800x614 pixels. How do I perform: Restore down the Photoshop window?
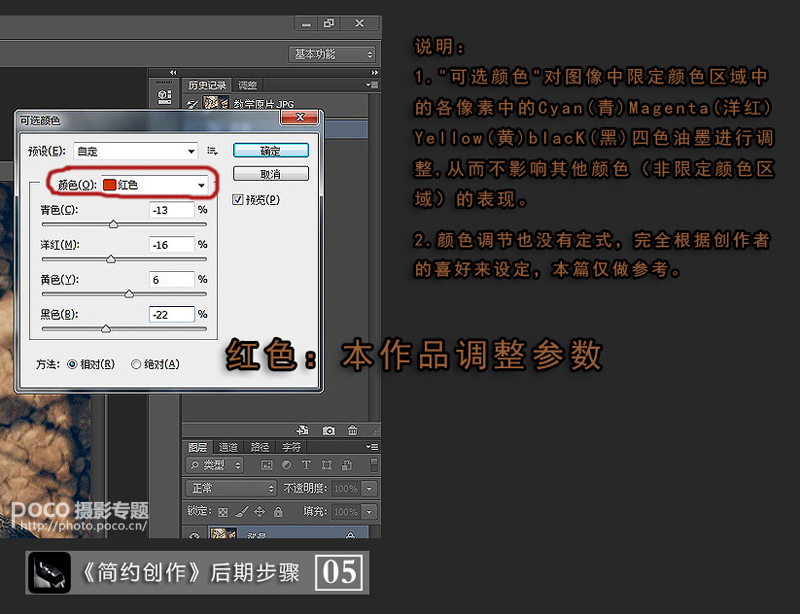point(329,23)
